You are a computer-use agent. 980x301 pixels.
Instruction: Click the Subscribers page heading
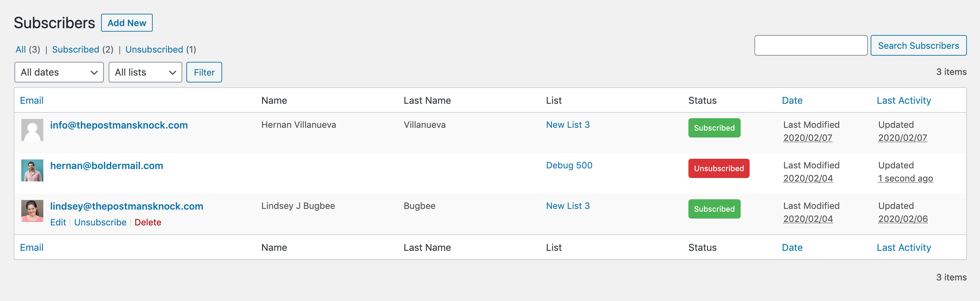[x=54, y=23]
